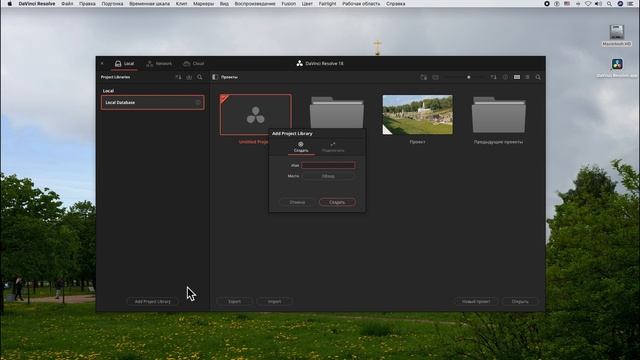Viewport: 640px width, 360px height.
Task: Switch to list view
Action: coord(527,77)
